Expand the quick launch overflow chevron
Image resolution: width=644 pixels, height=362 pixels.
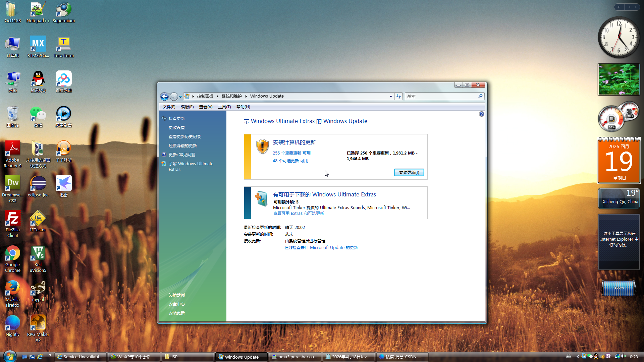coord(50,355)
